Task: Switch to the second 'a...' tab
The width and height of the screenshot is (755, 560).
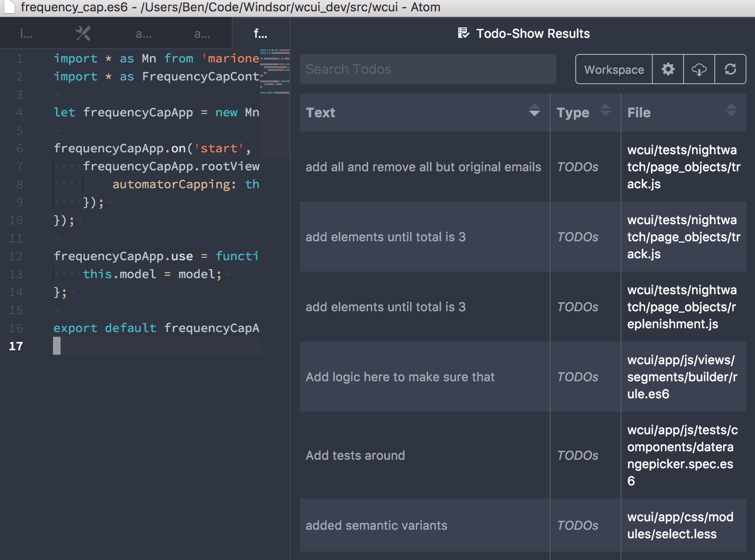Action: tap(143, 33)
